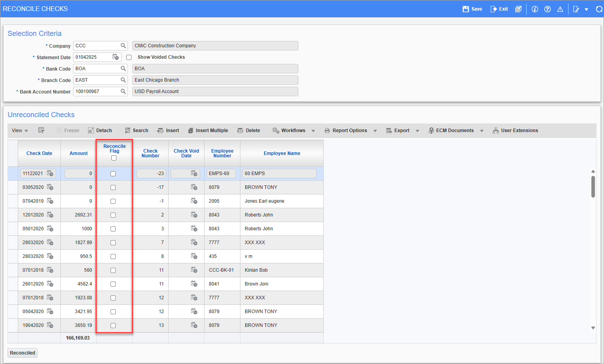Open Bank Account Number lookup magnifier
Viewport: 604px width, 364px height.
(x=123, y=91)
